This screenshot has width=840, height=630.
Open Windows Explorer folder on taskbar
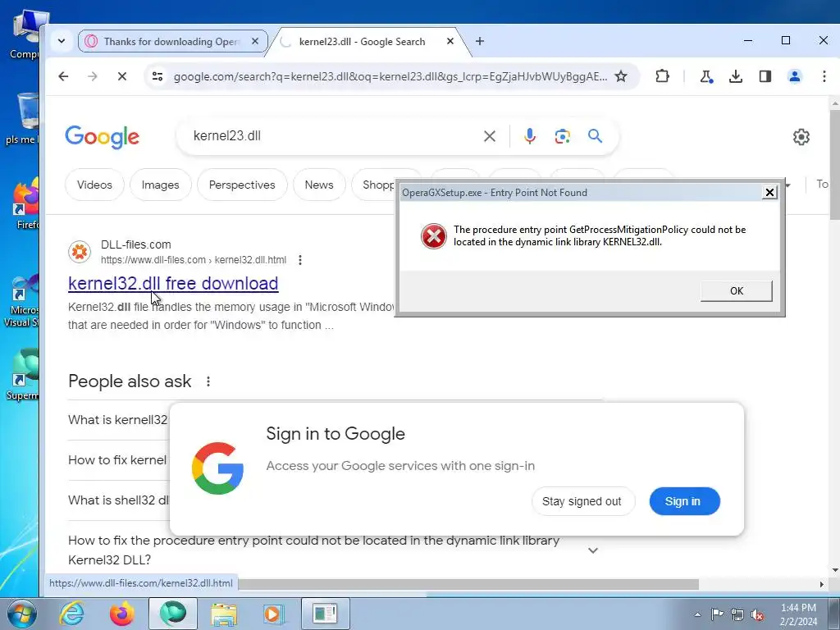click(x=223, y=614)
